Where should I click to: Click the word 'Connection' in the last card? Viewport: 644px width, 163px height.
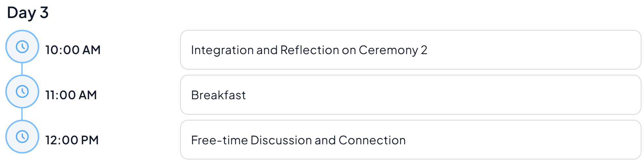372,140
